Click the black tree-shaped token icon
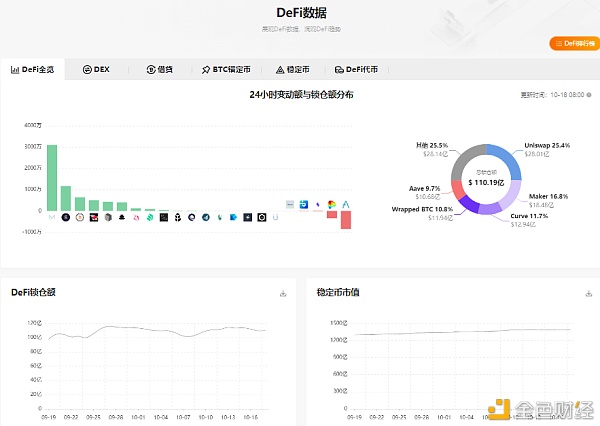This screenshot has width=600, height=426. [178, 217]
